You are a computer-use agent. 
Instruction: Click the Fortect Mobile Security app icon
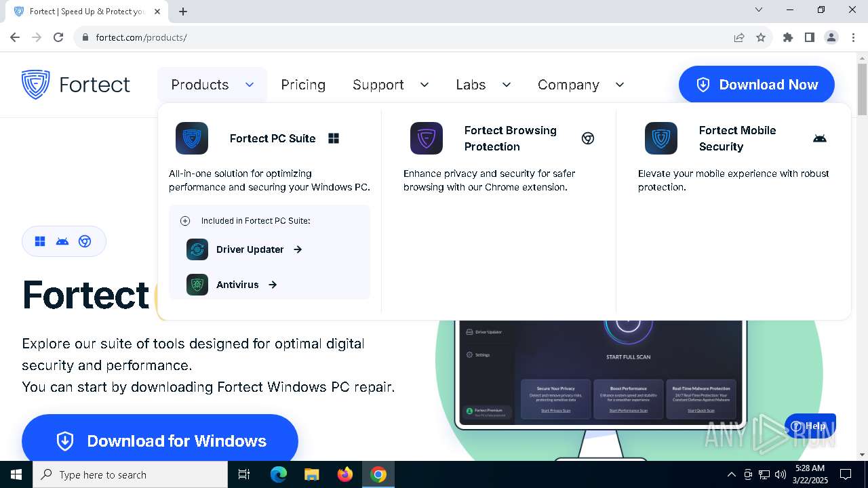click(x=661, y=138)
